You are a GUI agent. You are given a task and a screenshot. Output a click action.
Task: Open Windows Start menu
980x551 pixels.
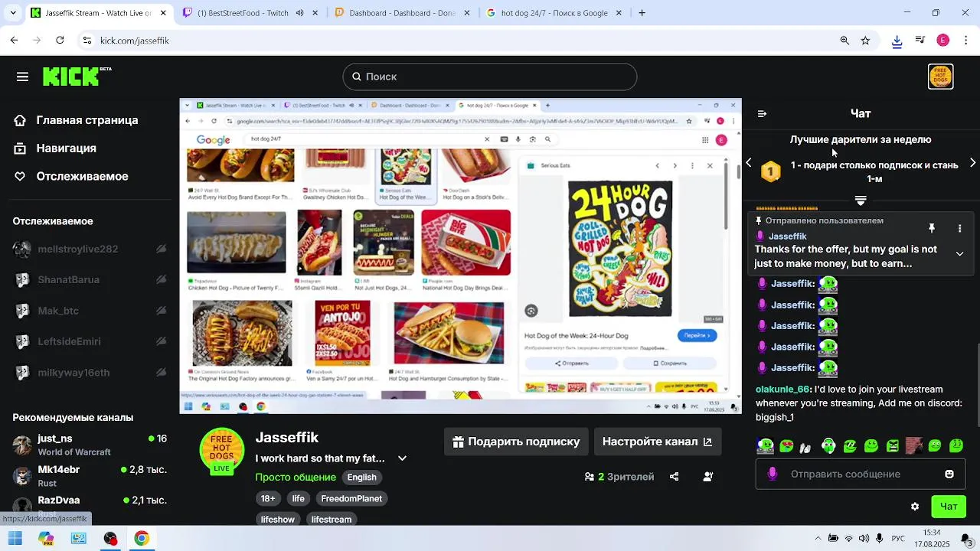[15, 538]
